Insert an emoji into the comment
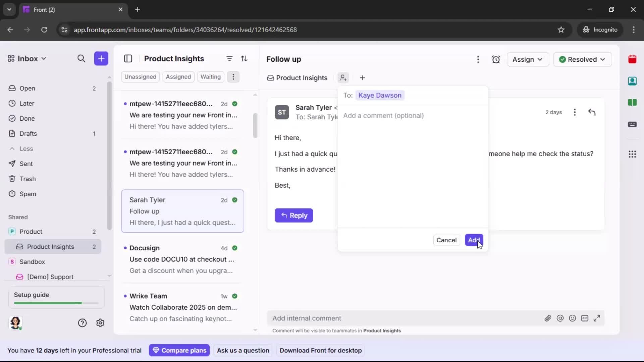 coord(573,318)
